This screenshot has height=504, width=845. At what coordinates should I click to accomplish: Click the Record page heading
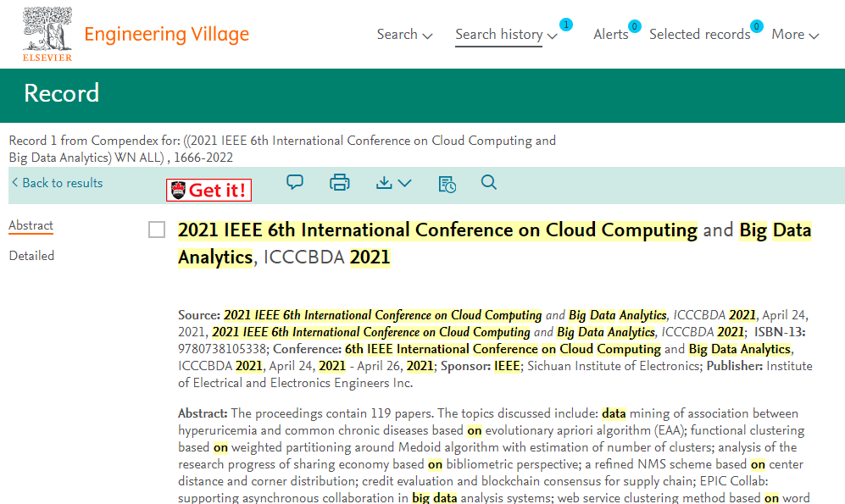(x=61, y=93)
